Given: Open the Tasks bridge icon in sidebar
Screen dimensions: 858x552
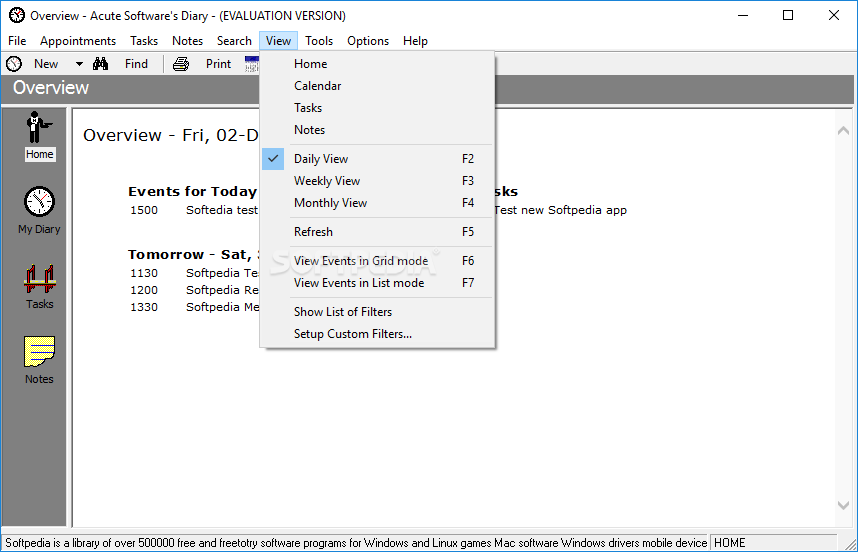Looking at the screenshot, I should click(x=39, y=278).
